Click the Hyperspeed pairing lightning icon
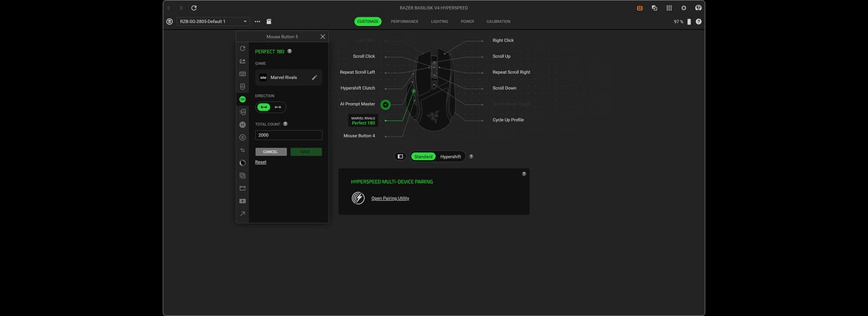The width and height of the screenshot is (868, 316). click(358, 197)
